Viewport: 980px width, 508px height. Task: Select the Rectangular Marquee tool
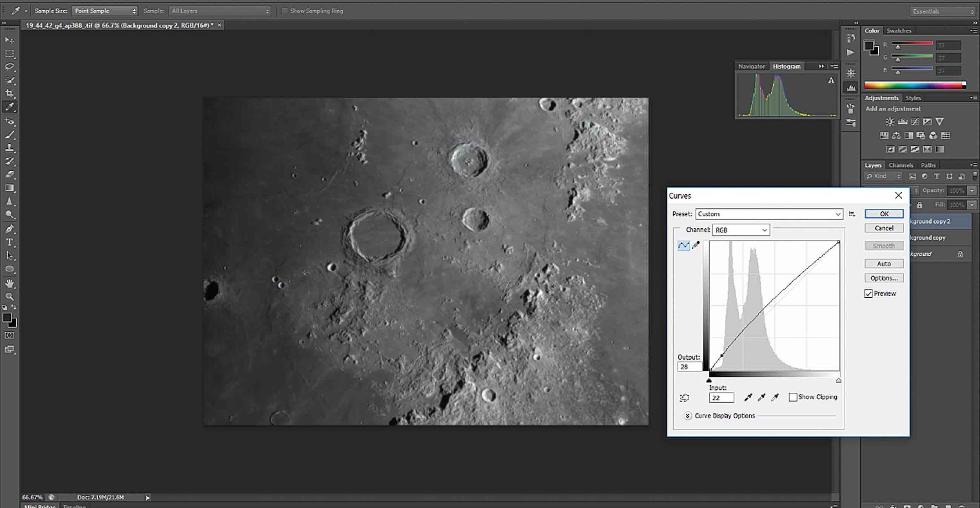[10, 54]
